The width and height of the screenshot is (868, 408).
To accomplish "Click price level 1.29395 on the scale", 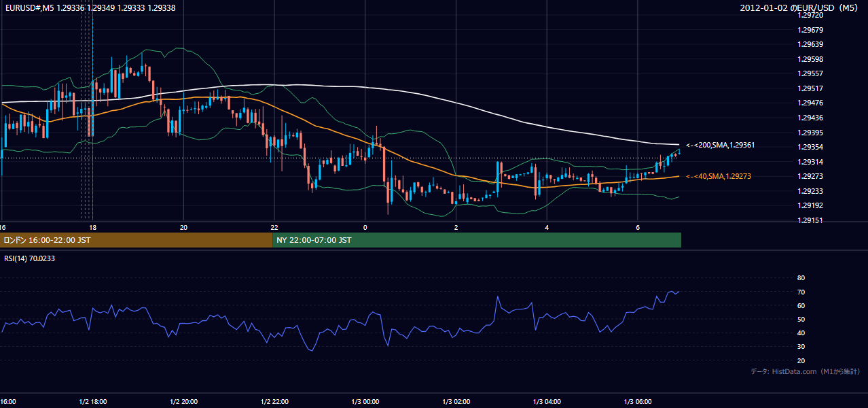I will [x=810, y=133].
